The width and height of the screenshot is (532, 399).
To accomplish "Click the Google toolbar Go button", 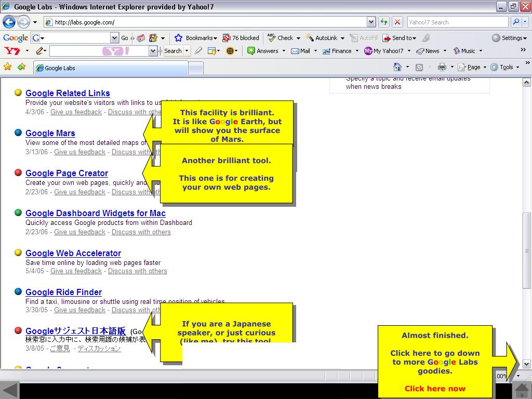I will tap(125, 37).
